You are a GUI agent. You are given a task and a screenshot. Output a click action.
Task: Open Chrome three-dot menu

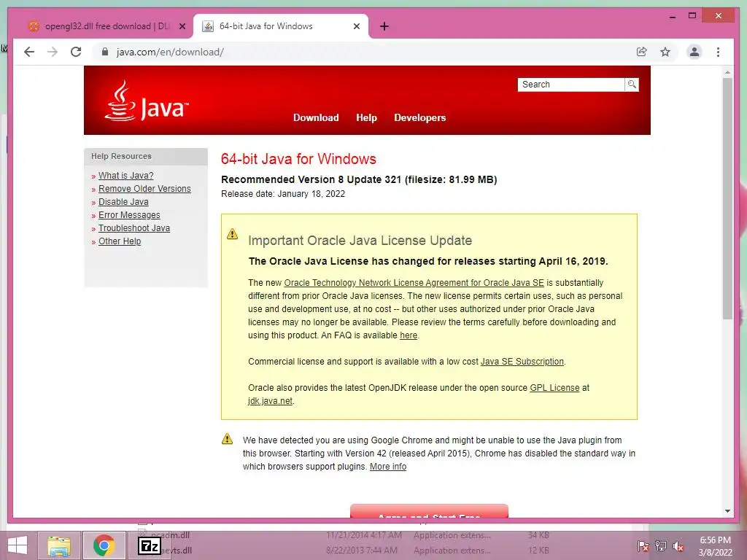(x=718, y=52)
